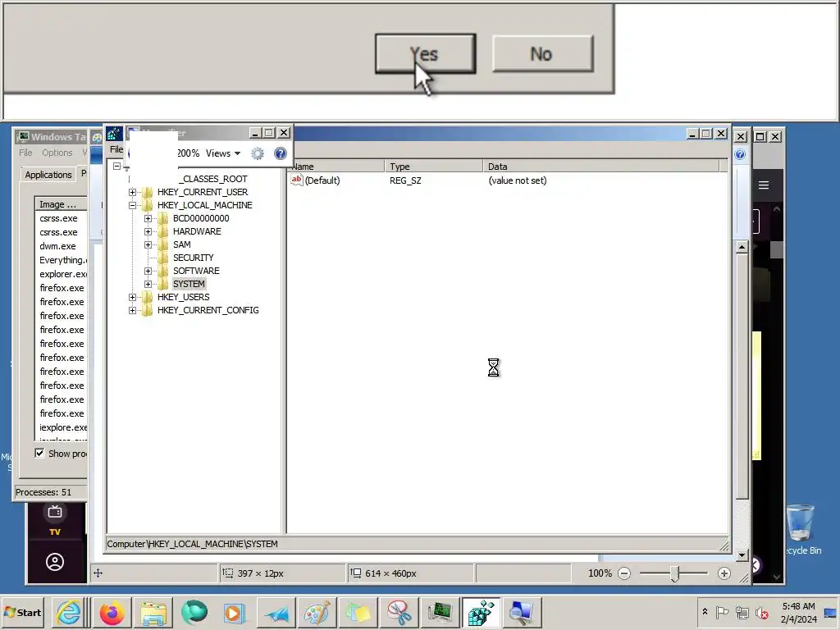Click the muted volume tray icon
This screenshot has height=630, width=840.
coord(761,612)
